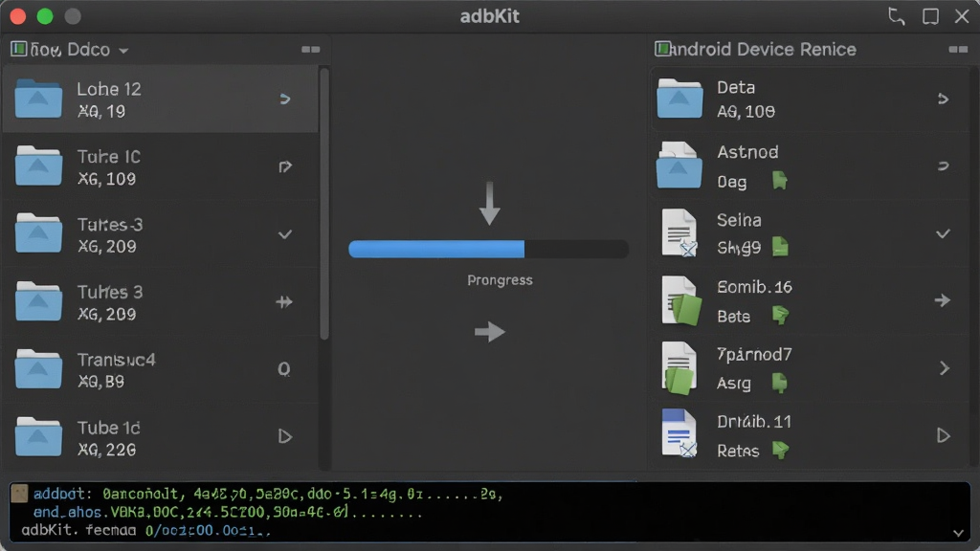Collapse the console with bottom chevron
The height and width of the screenshot is (551, 980).
(x=958, y=533)
